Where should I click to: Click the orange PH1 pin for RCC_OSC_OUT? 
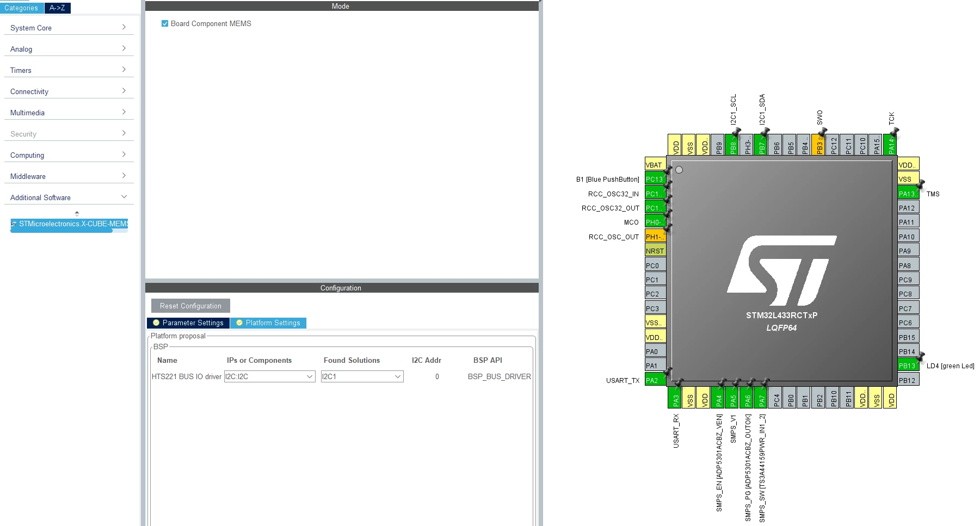[x=655, y=237]
